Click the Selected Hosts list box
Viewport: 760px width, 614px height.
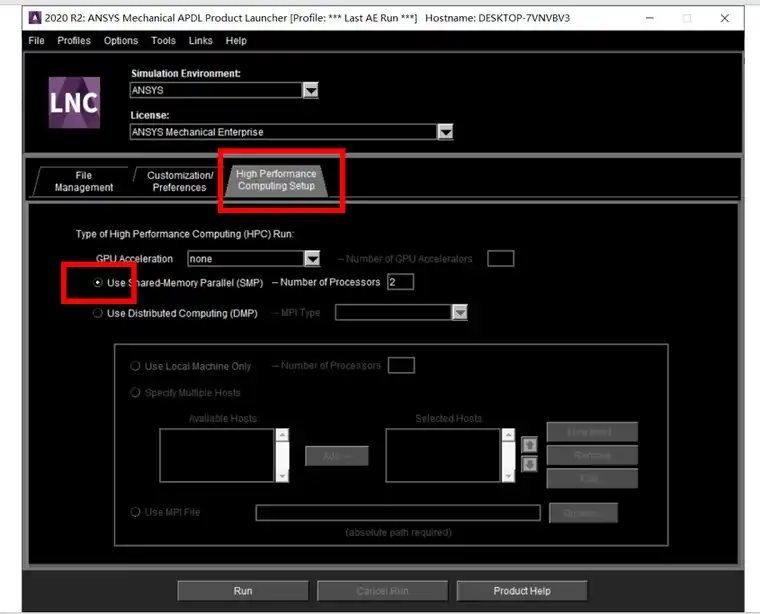point(443,456)
